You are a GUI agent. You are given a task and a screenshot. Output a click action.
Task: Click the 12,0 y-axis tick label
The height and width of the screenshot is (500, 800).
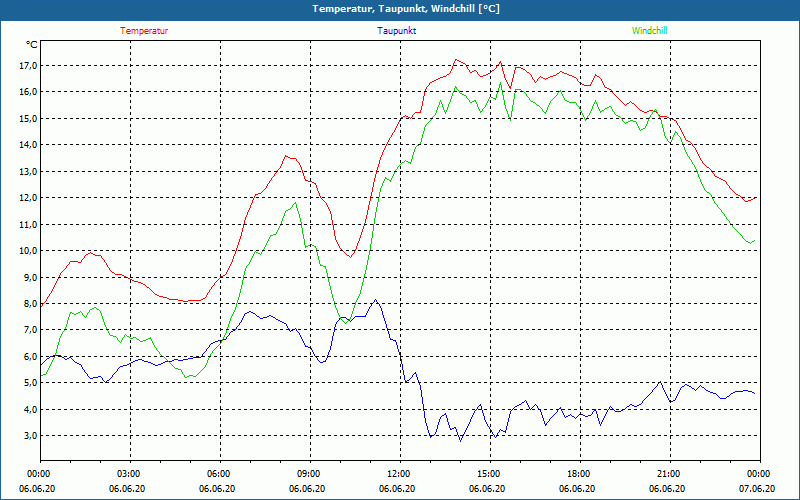(x=27, y=198)
